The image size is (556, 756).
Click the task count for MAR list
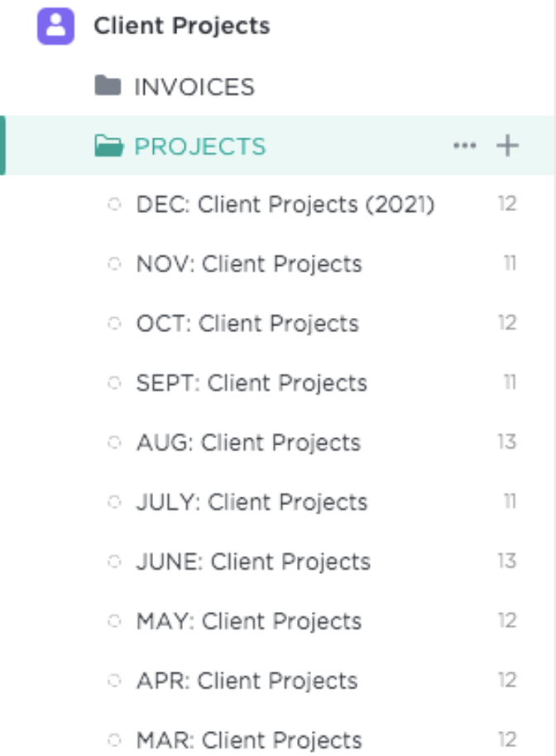click(507, 740)
